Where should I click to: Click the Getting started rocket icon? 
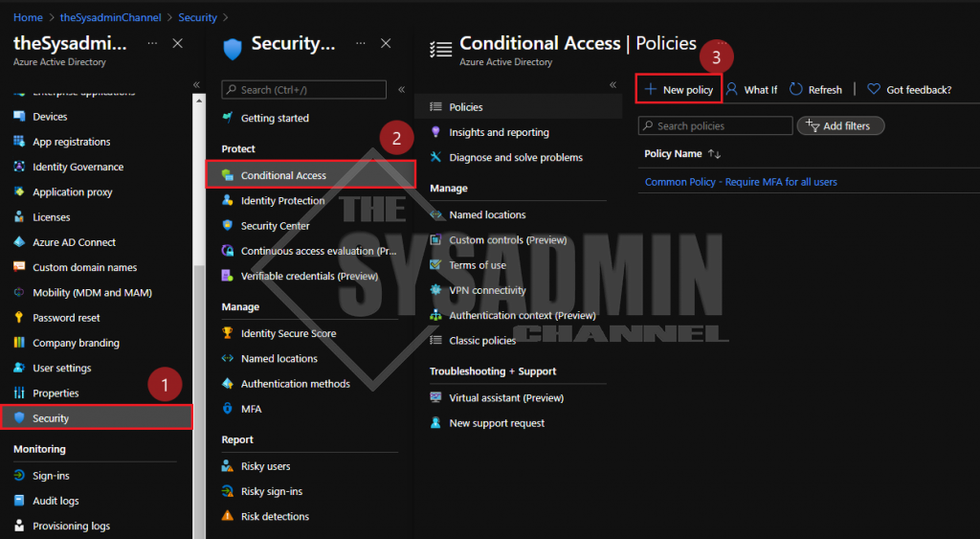click(228, 118)
